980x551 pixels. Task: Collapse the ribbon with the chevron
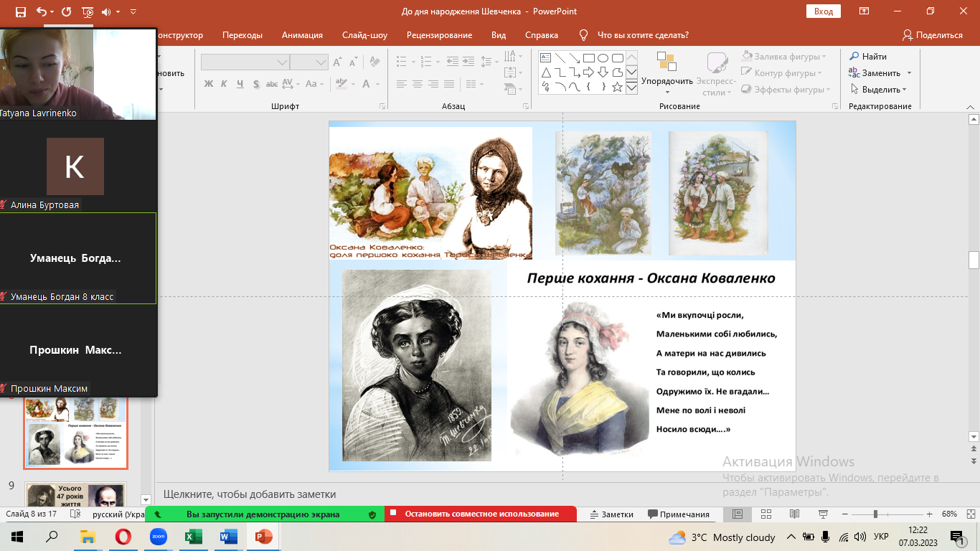click(x=970, y=107)
